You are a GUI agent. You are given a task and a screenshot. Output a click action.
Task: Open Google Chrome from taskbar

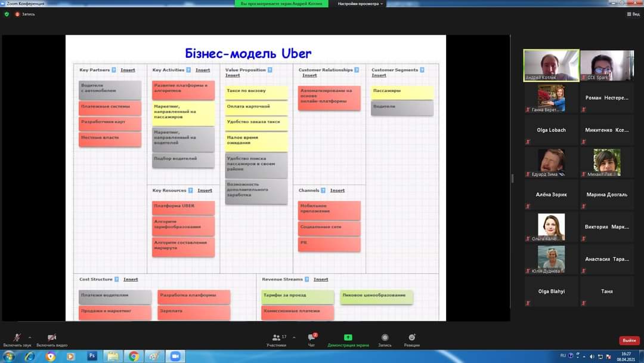pyautogui.click(x=134, y=356)
